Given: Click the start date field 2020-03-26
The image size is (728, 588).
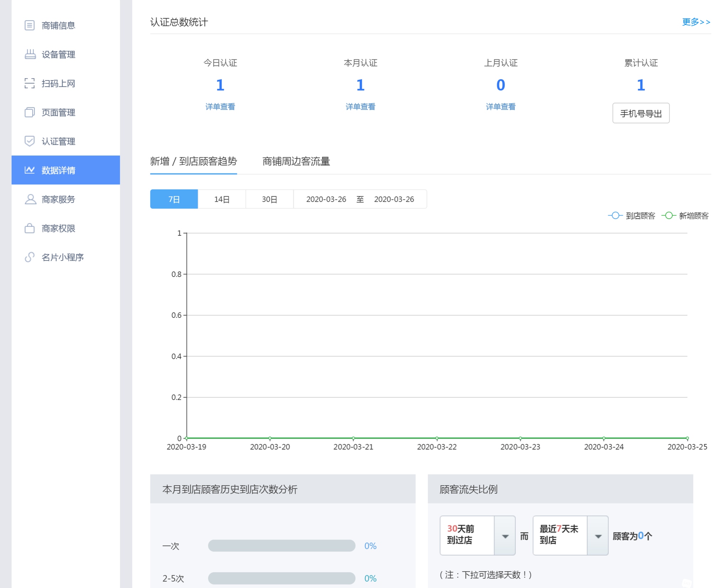Looking at the screenshot, I should 326,199.
